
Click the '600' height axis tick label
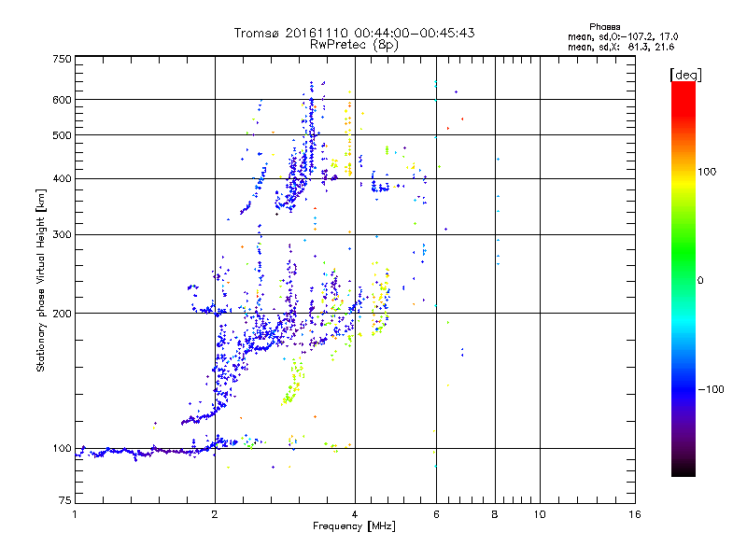coord(62,100)
